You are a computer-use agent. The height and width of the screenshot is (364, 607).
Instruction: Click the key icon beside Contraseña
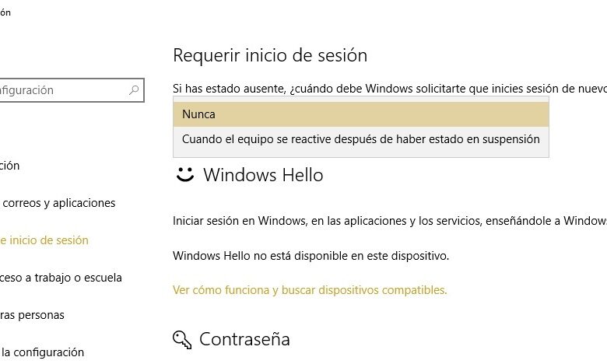pyautogui.click(x=183, y=339)
